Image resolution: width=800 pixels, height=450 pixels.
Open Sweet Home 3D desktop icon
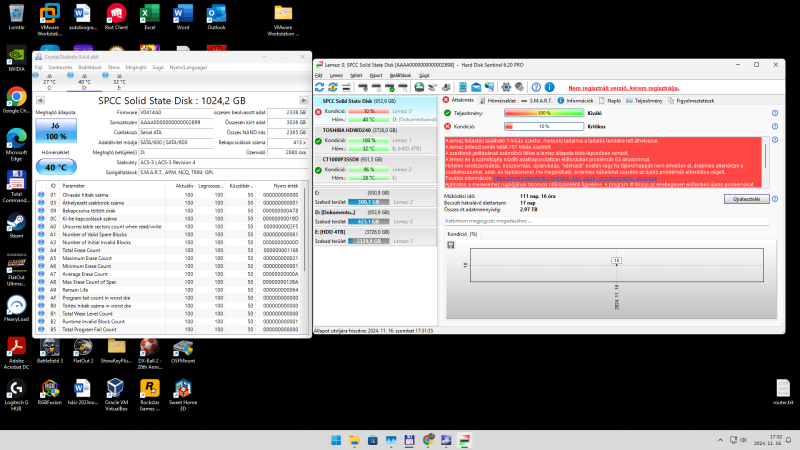(183, 395)
